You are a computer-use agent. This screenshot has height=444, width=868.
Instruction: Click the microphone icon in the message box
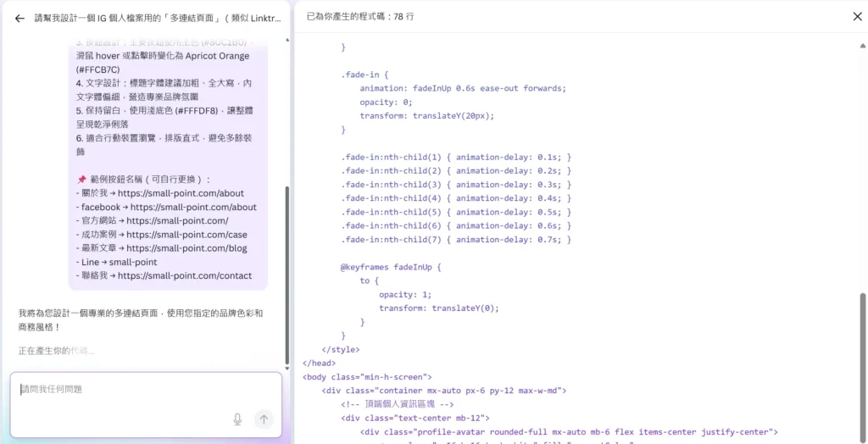click(237, 419)
